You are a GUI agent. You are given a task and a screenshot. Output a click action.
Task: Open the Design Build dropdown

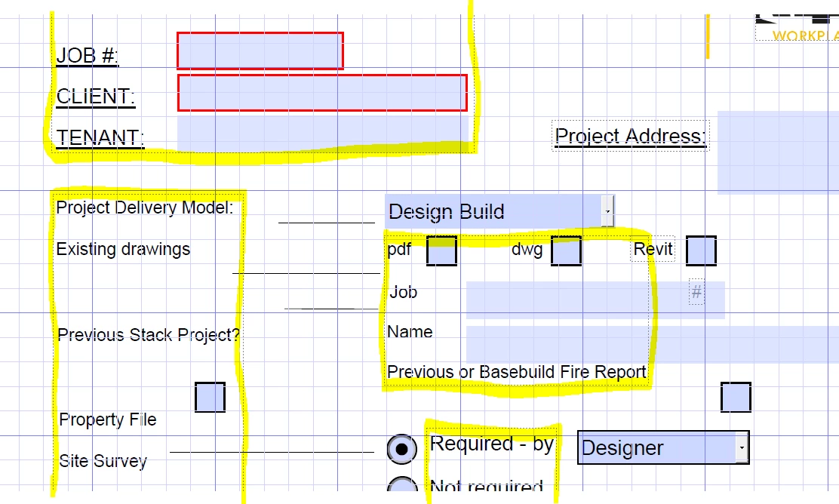click(x=607, y=211)
